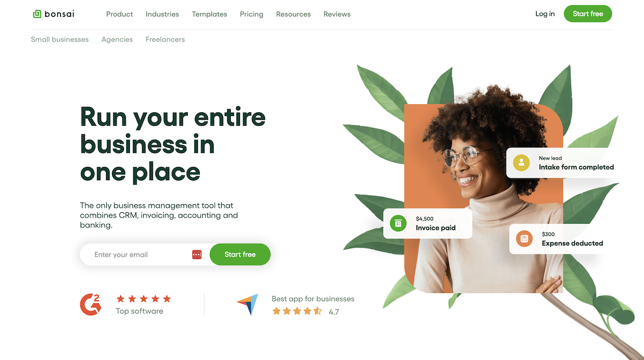Click the Capterra arrow logo
Screen dimensions: 644x360
pos(247,305)
